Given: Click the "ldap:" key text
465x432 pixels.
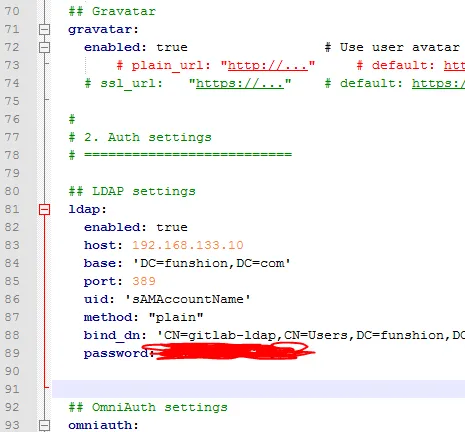Looking at the screenshot, I should click(87, 209).
